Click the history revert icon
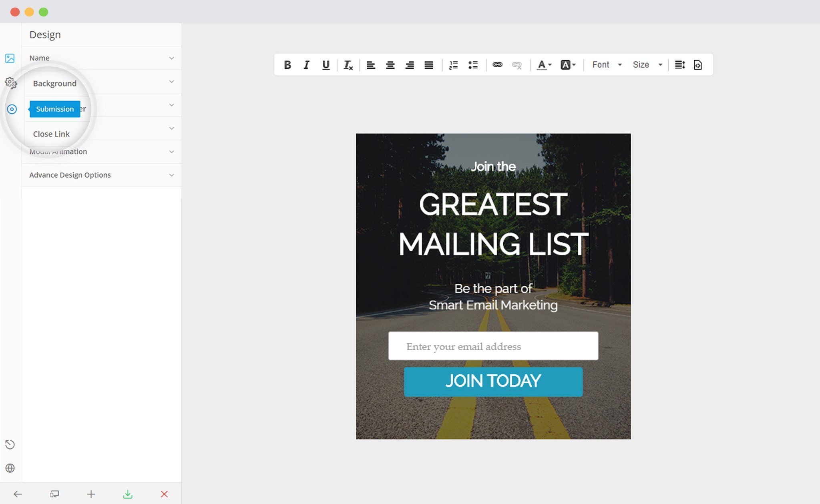 10,444
